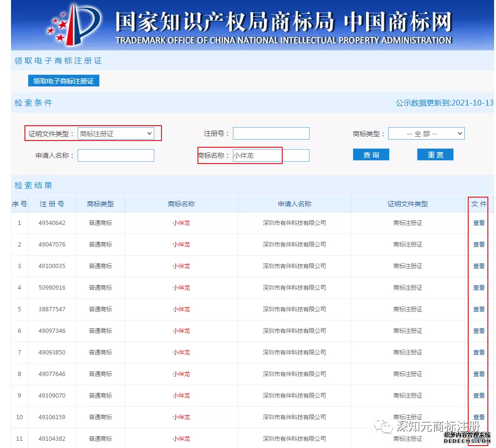Select registration number 49106159 cell
Screen dimensions: 496x448
[x=52, y=417]
